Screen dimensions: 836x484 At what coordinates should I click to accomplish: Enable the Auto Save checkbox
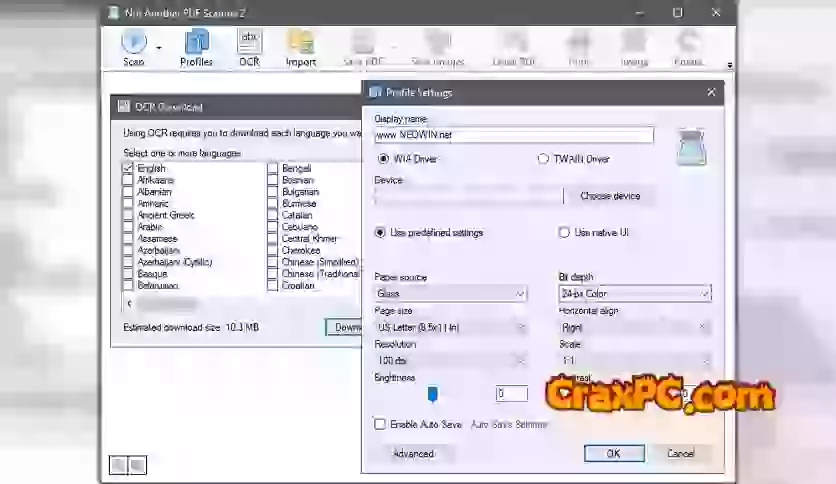coord(380,424)
